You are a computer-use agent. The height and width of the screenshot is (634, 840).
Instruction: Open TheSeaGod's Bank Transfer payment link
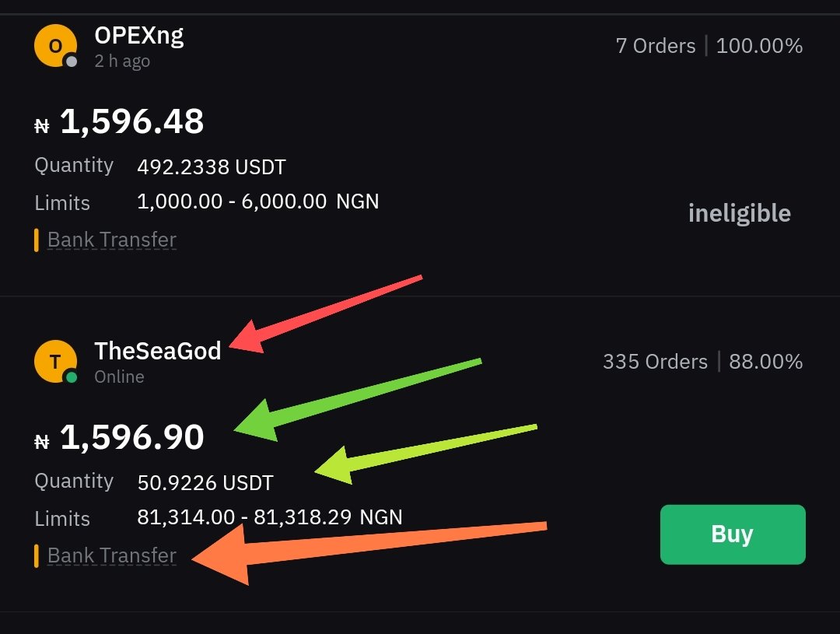point(111,555)
